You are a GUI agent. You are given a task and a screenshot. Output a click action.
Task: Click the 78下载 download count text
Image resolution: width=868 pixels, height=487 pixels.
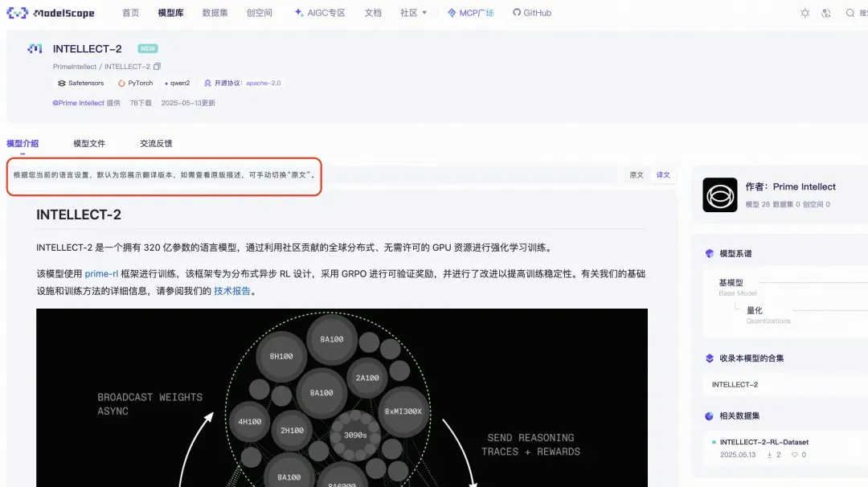[x=141, y=103]
